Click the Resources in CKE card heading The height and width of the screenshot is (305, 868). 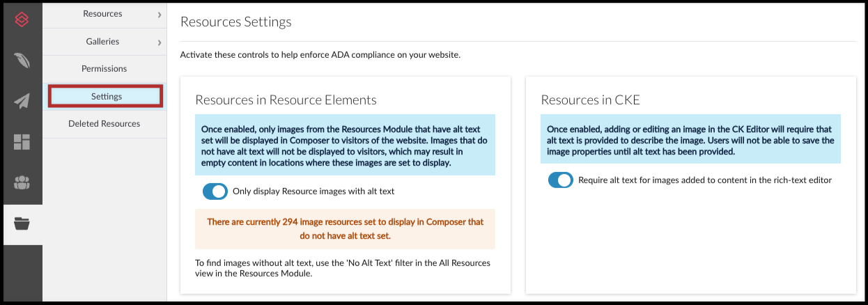[x=590, y=100]
